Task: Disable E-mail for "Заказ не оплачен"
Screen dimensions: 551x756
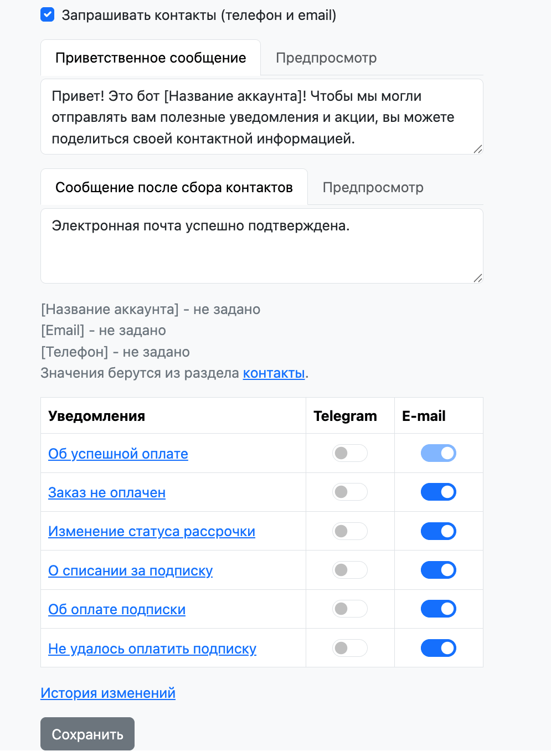Action: click(439, 492)
